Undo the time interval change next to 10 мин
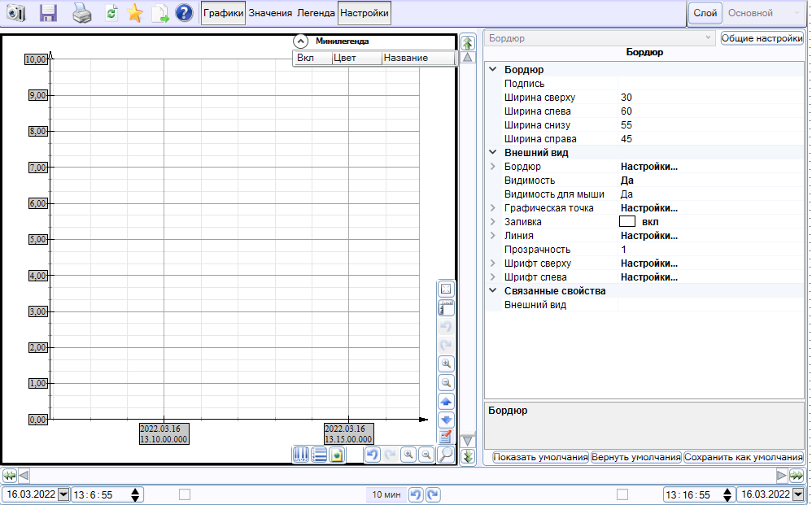812x505 pixels. [x=415, y=494]
